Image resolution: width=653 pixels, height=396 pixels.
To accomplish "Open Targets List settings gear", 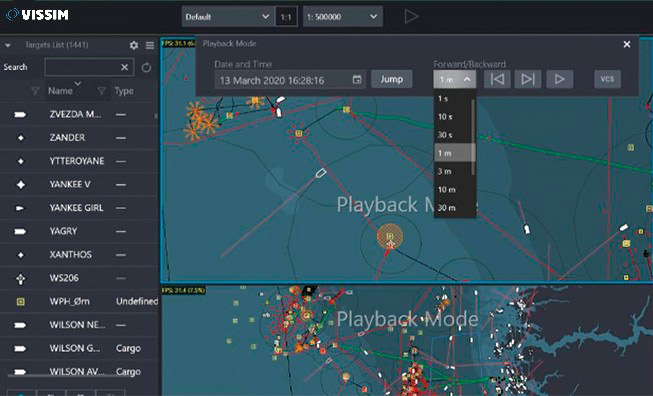I will click(134, 45).
